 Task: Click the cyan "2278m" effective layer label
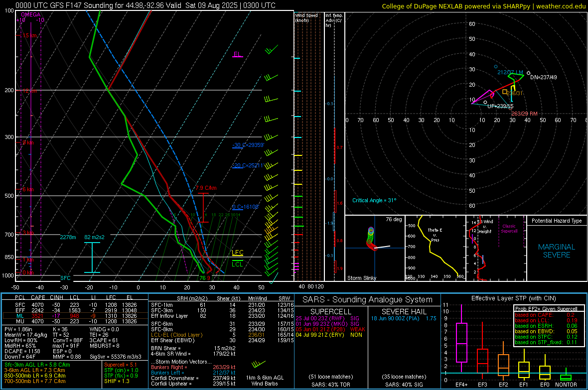pyautogui.click(x=68, y=237)
